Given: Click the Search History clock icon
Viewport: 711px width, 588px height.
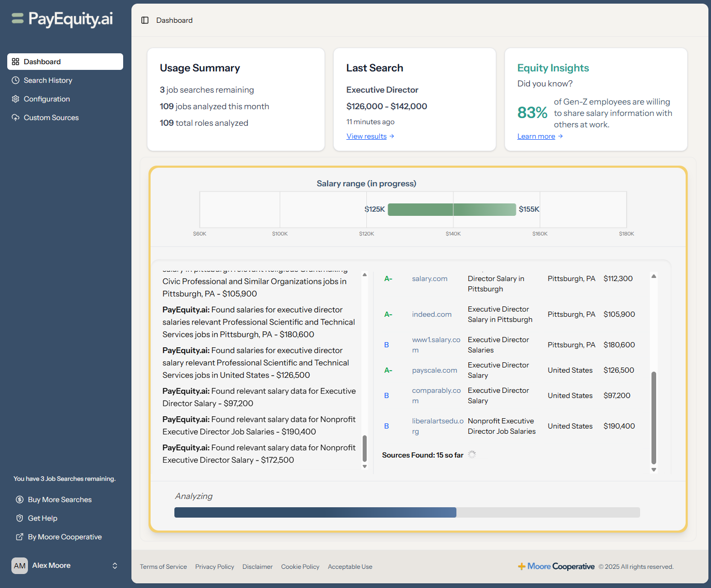Looking at the screenshot, I should [16, 80].
